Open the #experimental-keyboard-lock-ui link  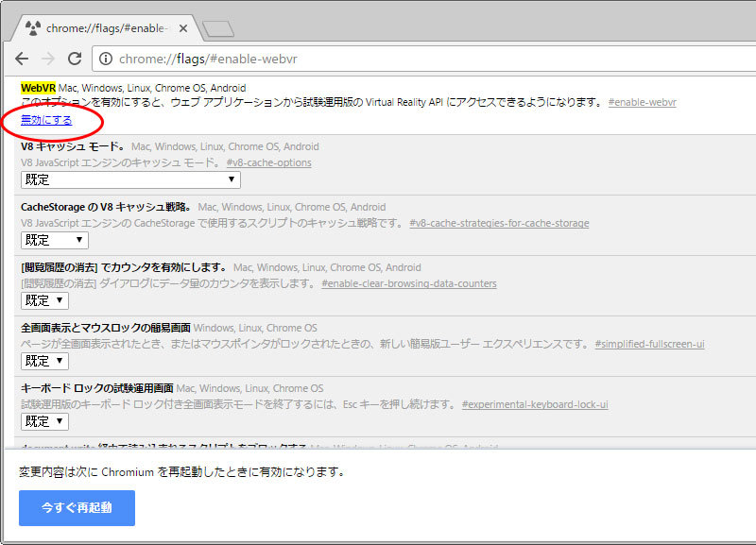coord(535,404)
